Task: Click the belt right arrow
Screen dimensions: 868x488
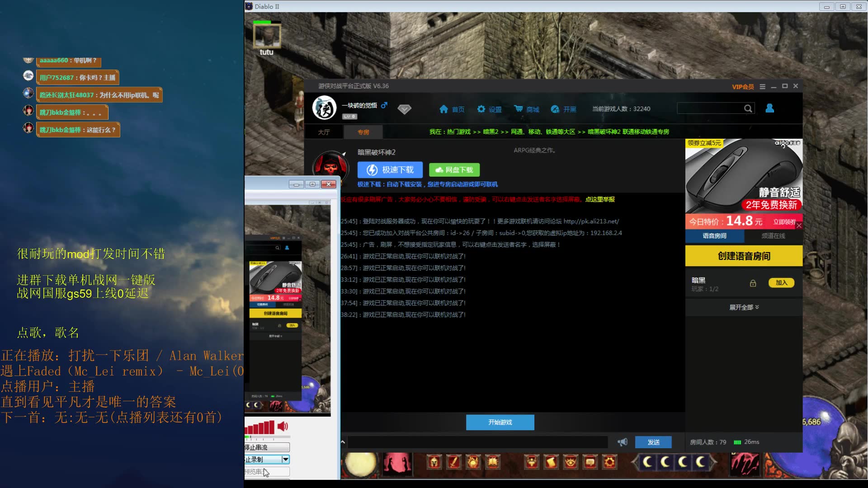Action: 713,462
